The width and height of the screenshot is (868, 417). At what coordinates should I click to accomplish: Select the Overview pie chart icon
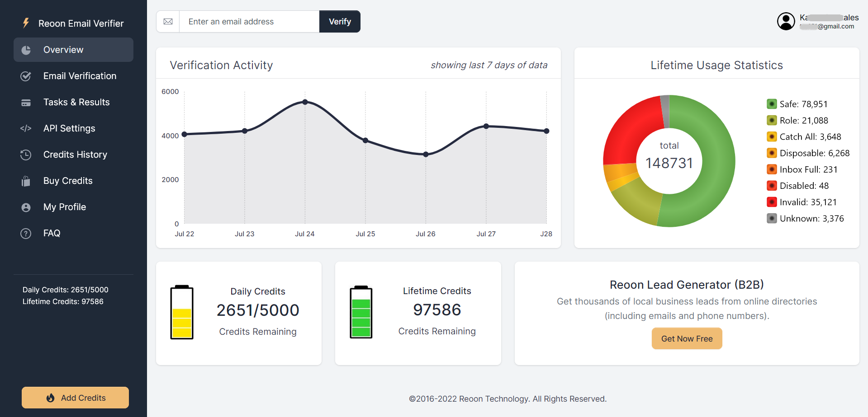tap(26, 50)
